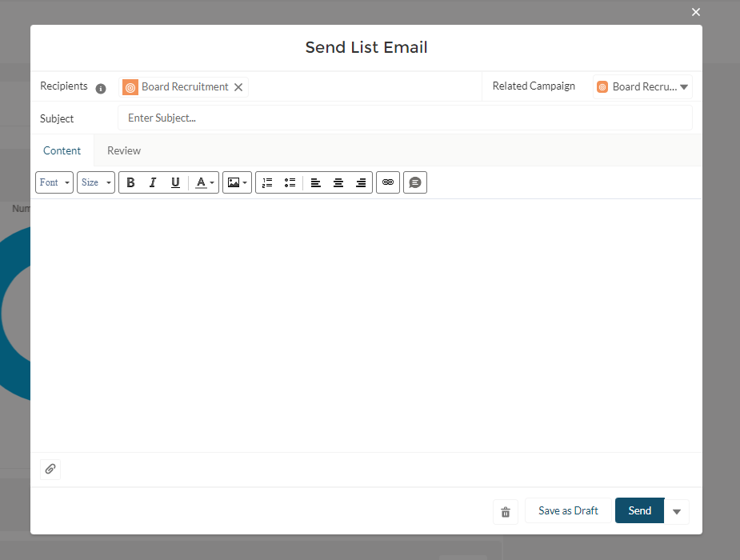Viewport: 740px width, 560px height.
Task: Select the Content tab
Action: pyautogui.click(x=62, y=150)
